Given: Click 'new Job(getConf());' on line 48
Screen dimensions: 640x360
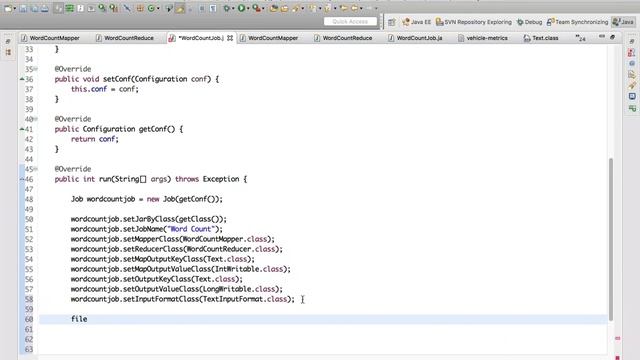Looking at the screenshot, I should coord(185,199).
